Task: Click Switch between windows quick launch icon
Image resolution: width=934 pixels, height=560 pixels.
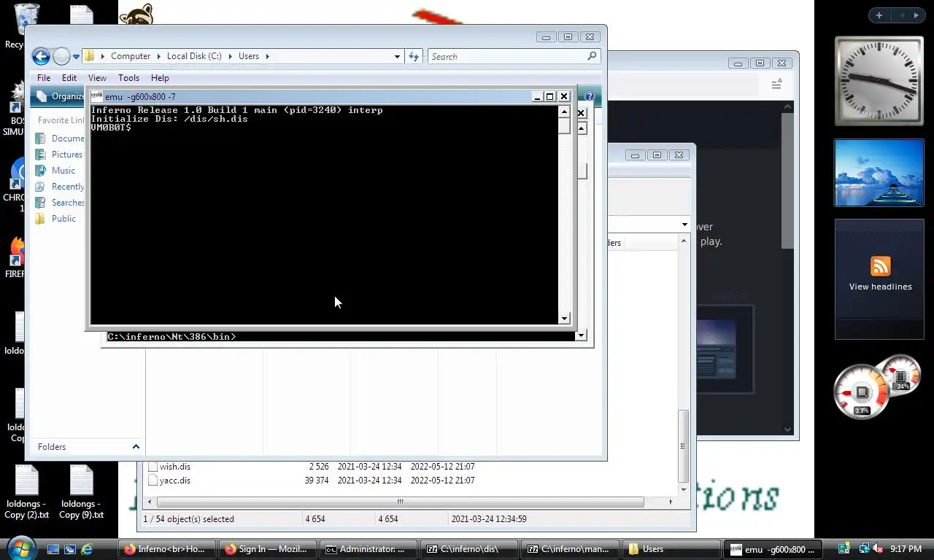Action: (70, 549)
